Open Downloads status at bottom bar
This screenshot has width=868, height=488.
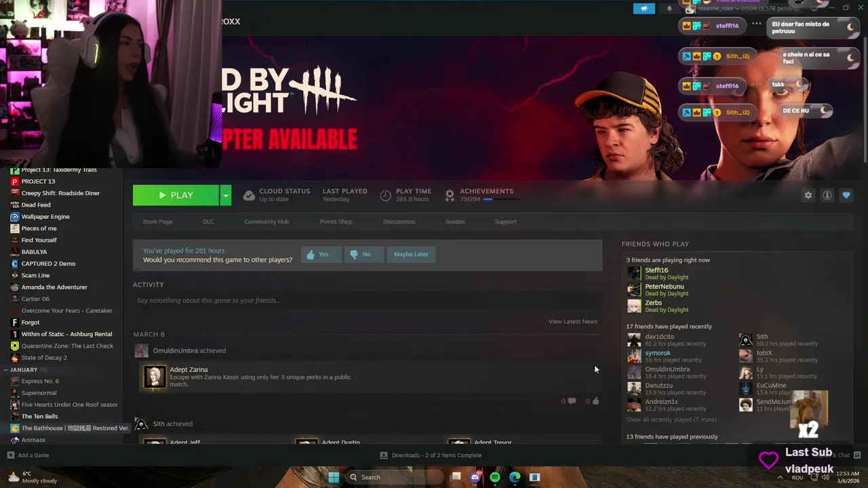pyautogui.click(x=431, y=455)
